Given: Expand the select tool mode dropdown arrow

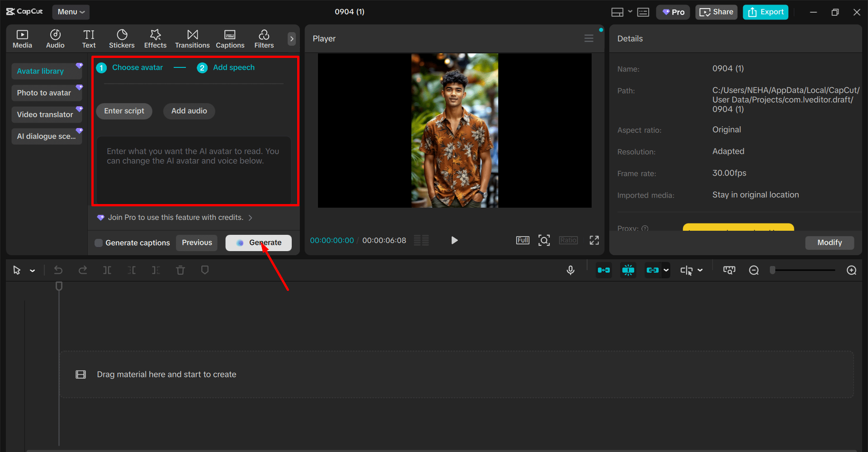Looking at the screenshot, I should click(33, 271).
